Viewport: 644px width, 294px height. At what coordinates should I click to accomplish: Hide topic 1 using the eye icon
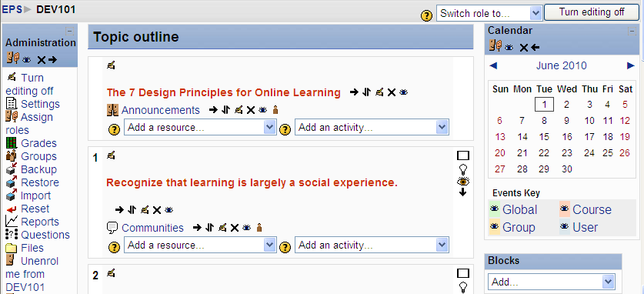tap(463, 181)
